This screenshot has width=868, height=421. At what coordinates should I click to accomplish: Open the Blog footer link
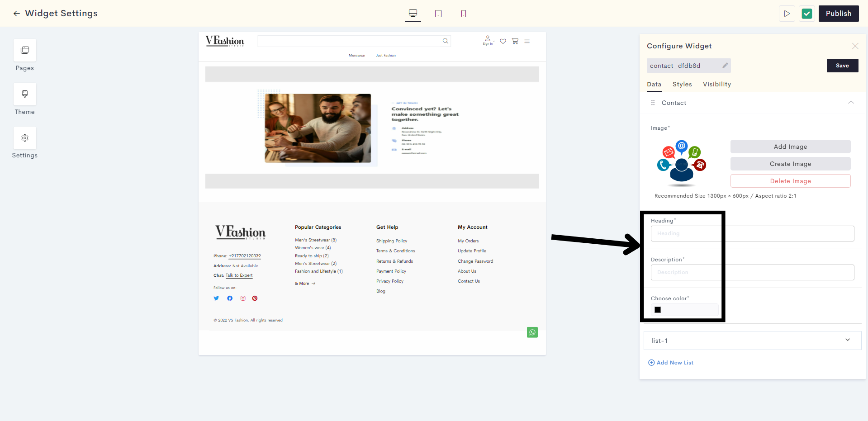[381, 291]
